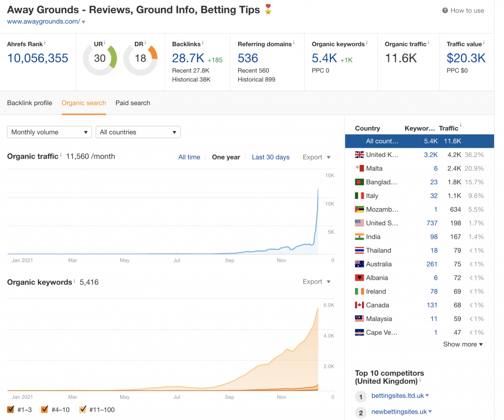Screen dimensions: 504x420
Task: Open the 536 referring domains report
Action: coord(248,58)
